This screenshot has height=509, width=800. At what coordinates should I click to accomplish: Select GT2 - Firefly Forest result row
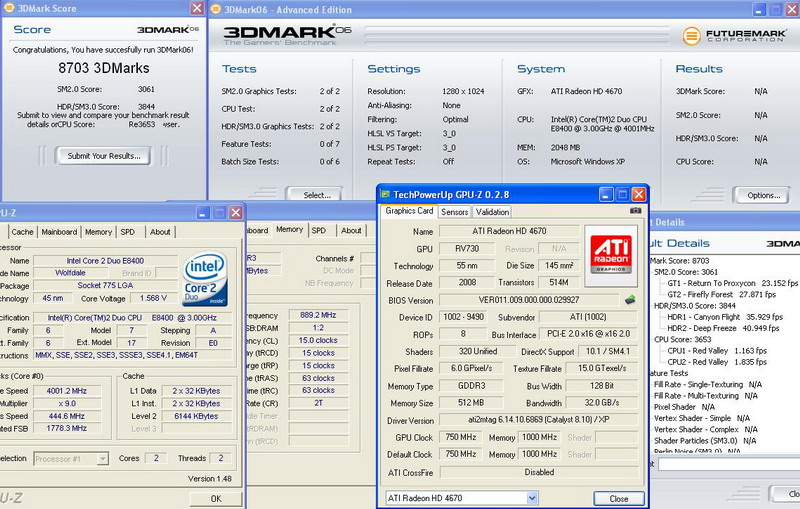click(721, 294)
